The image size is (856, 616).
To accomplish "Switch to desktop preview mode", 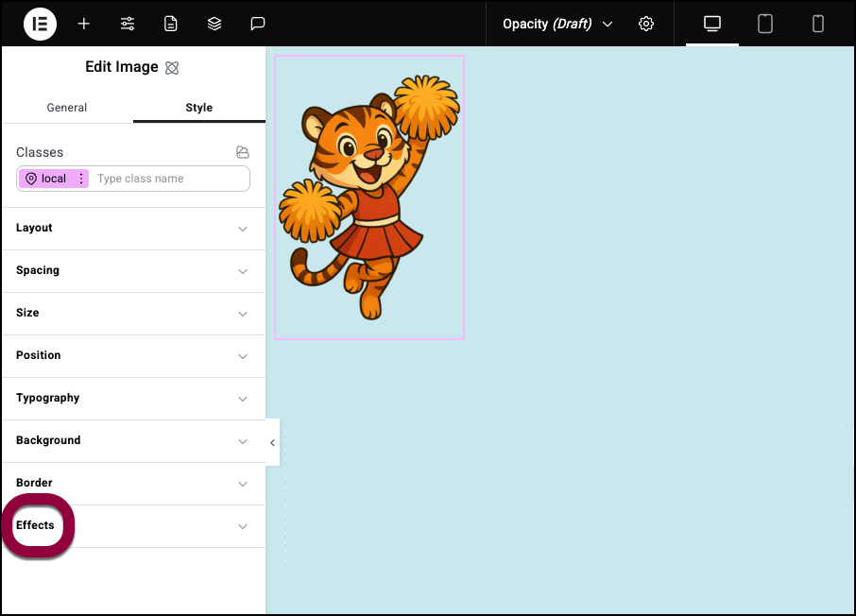I will [712, 24].
